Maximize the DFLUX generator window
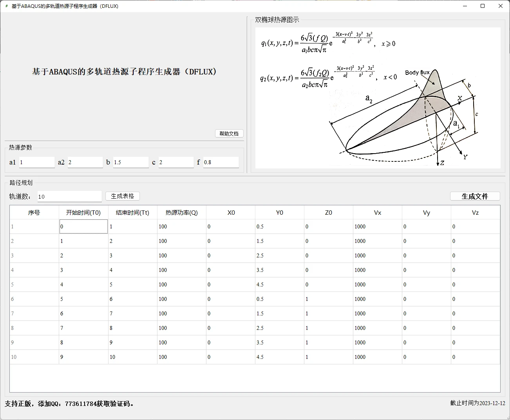The height and width of the screenshot is (420, 510). 483,6
